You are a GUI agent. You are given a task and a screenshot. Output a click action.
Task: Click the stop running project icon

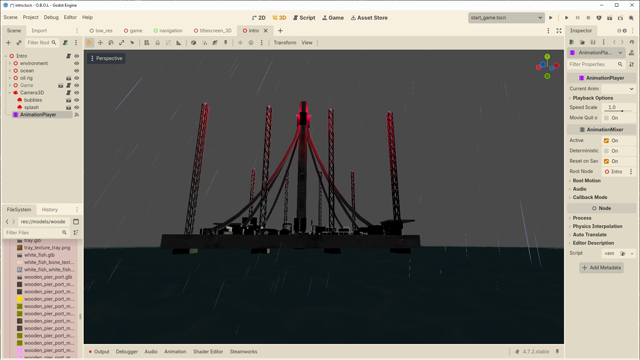tap(588, 18)
